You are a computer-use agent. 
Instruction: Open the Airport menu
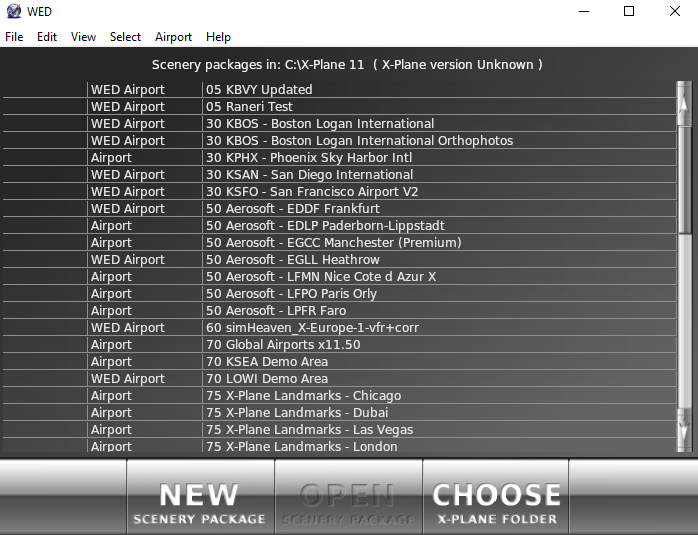pos(173,37)
